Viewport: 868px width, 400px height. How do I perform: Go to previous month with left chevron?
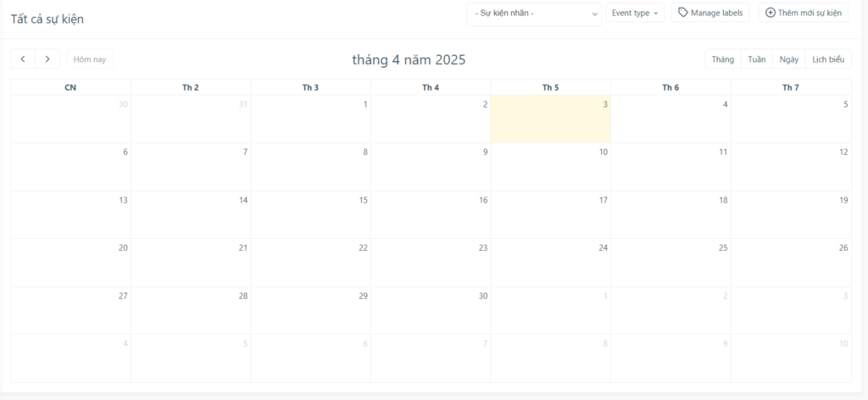pyautogui.click(x=23, y=58)
